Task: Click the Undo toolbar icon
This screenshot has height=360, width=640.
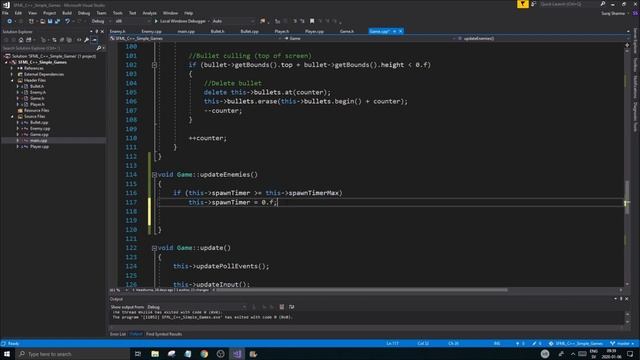Action: click(67, 21)
